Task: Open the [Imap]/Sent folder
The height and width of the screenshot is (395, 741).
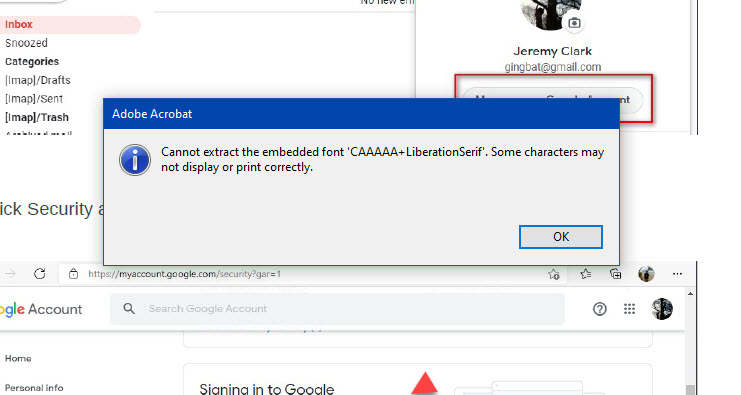Action: click(34, 99)
